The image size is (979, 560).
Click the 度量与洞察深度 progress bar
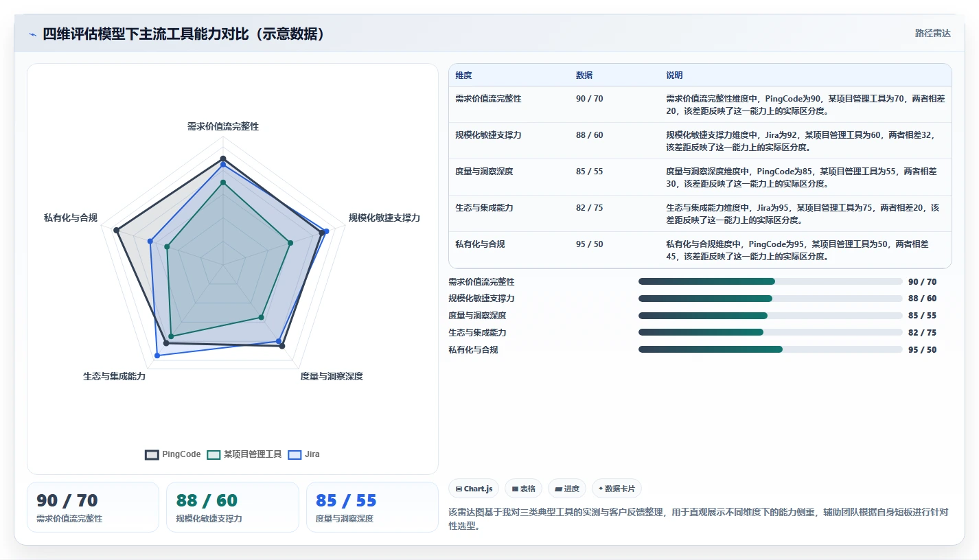coord(770,316)
